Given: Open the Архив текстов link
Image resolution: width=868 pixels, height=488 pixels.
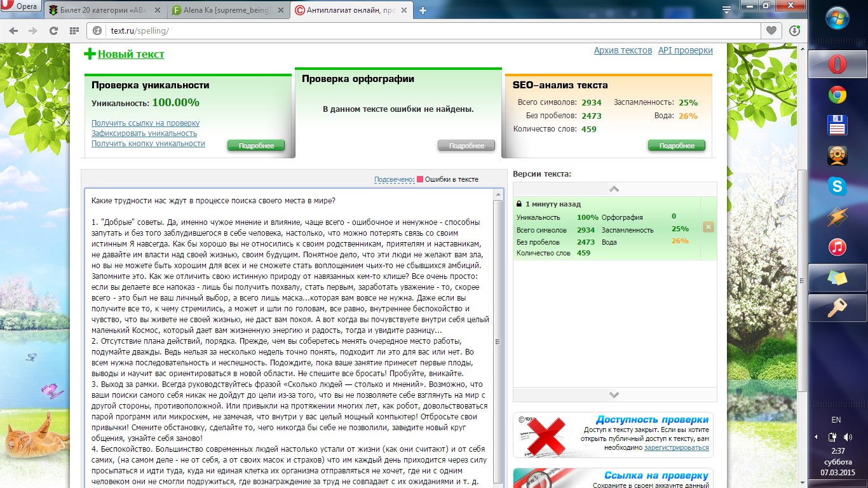Looking at the screenshot, I should tap(623, 50).
